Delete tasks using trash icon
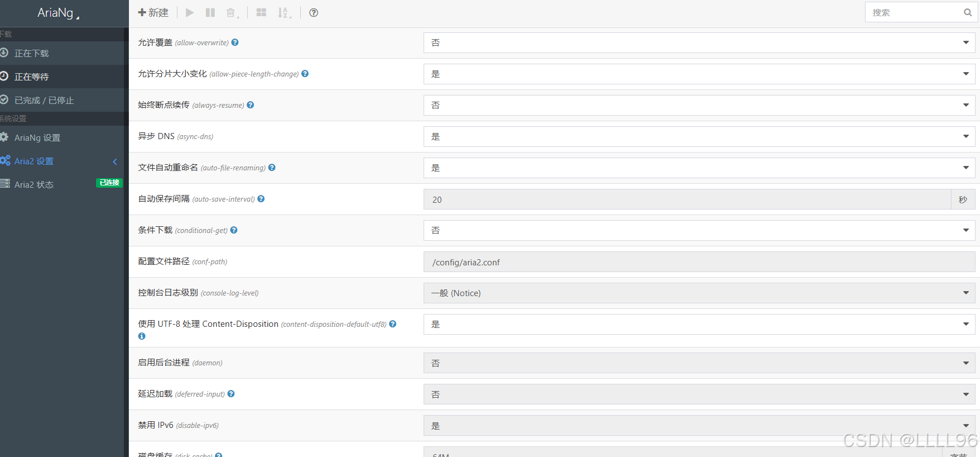 pos(232,12)
